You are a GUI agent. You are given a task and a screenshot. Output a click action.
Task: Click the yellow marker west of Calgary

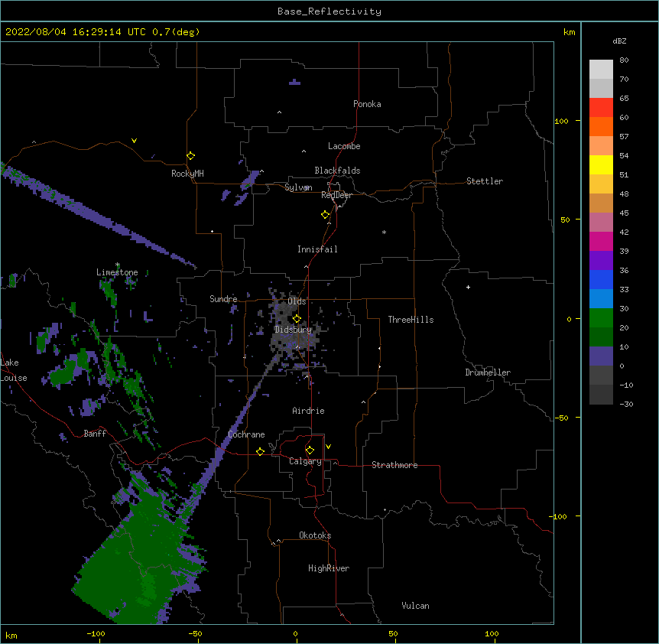pos(260,451)
